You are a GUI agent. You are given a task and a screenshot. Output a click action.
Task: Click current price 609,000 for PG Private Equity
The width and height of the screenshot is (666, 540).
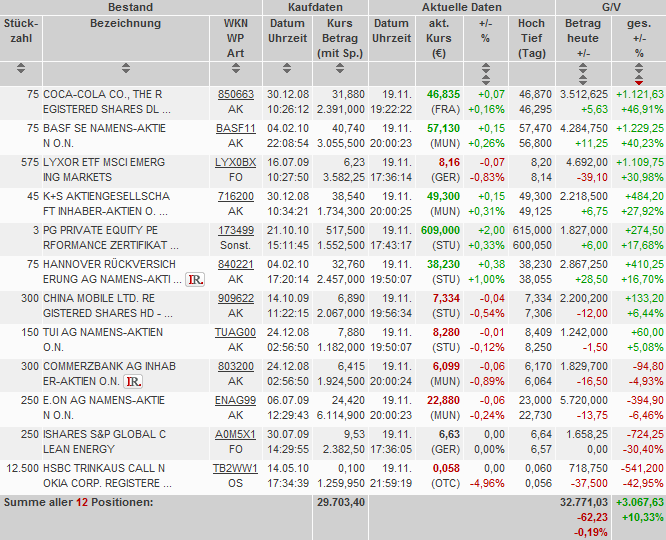(x=440, y=230)
